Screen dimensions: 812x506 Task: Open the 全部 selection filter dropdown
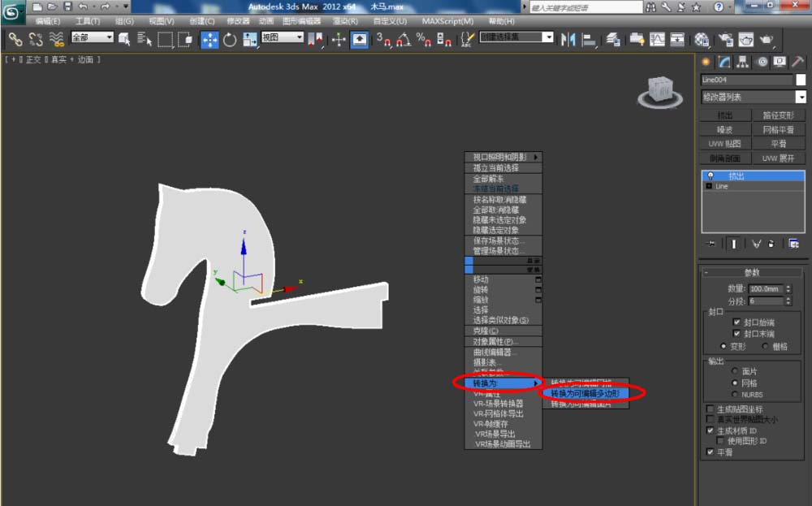coord(93,37)
